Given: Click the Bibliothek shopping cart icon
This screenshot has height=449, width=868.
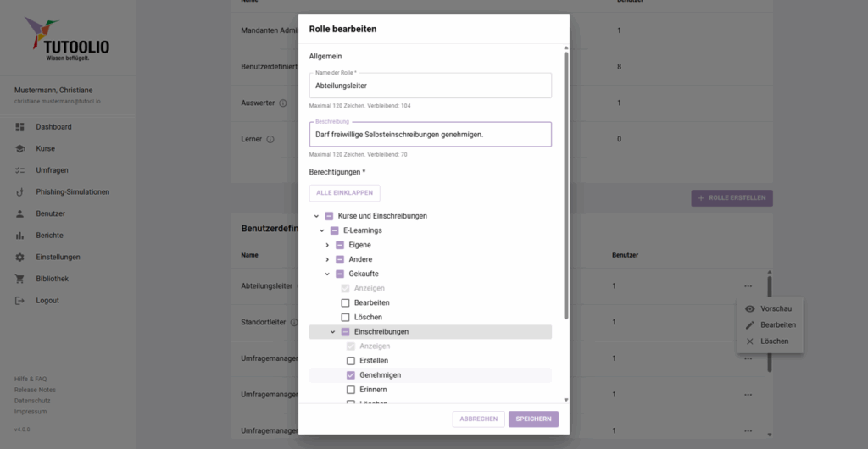Looking at the screenshot, I should (x=19, y=279).
